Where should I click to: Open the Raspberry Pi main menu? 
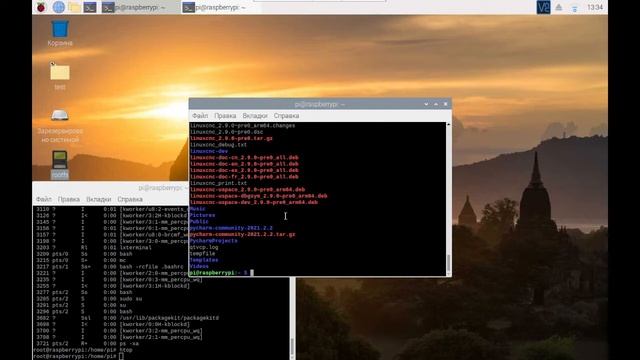pos(41,7)
